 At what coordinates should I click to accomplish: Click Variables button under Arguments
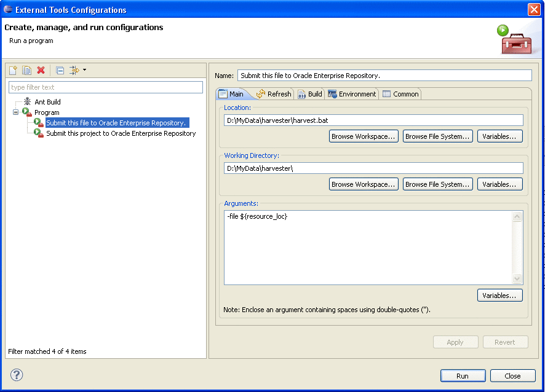[500, 296]
